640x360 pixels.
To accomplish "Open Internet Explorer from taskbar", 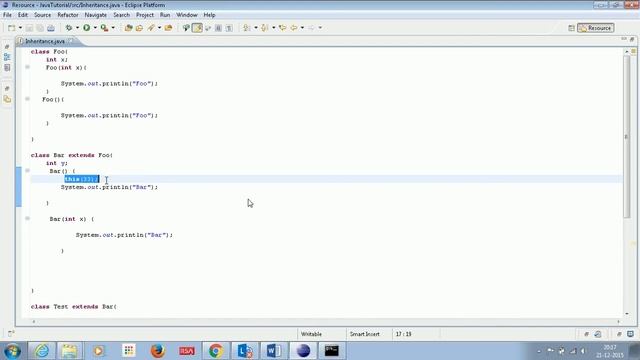I will tap(42, 351).
